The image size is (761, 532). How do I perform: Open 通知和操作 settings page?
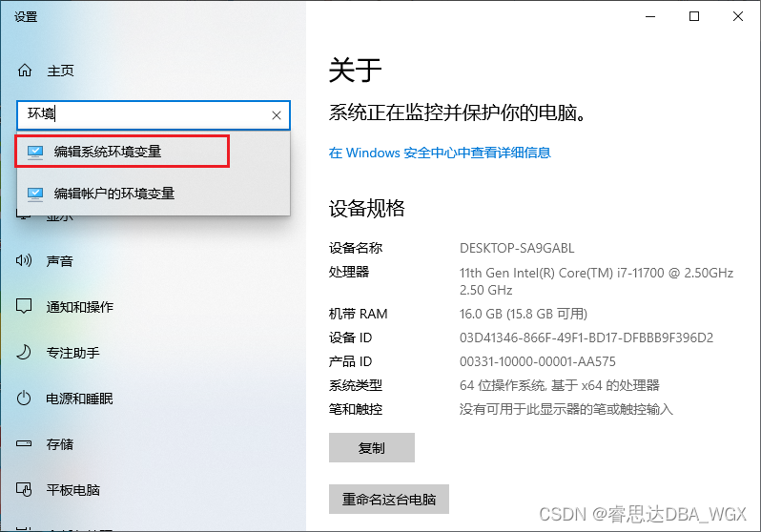point(79,307)
